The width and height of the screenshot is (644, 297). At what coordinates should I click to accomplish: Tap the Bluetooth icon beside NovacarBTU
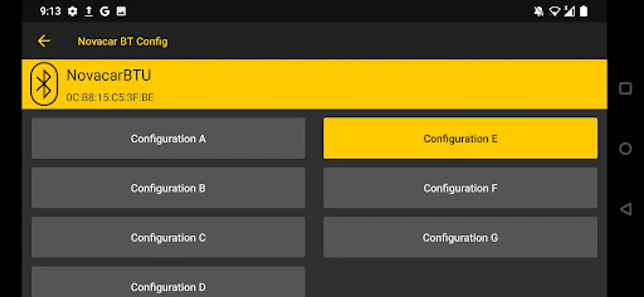pos(44,84)
